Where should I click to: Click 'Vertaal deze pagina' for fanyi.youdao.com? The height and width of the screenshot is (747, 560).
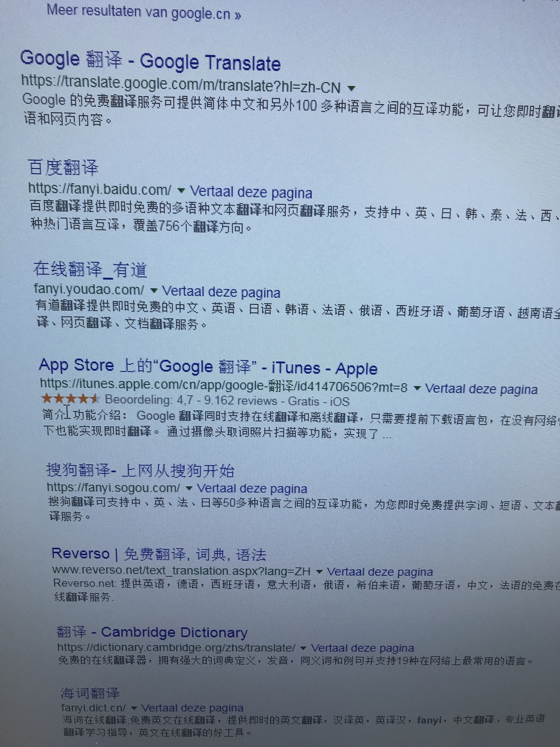pos(221,292)
